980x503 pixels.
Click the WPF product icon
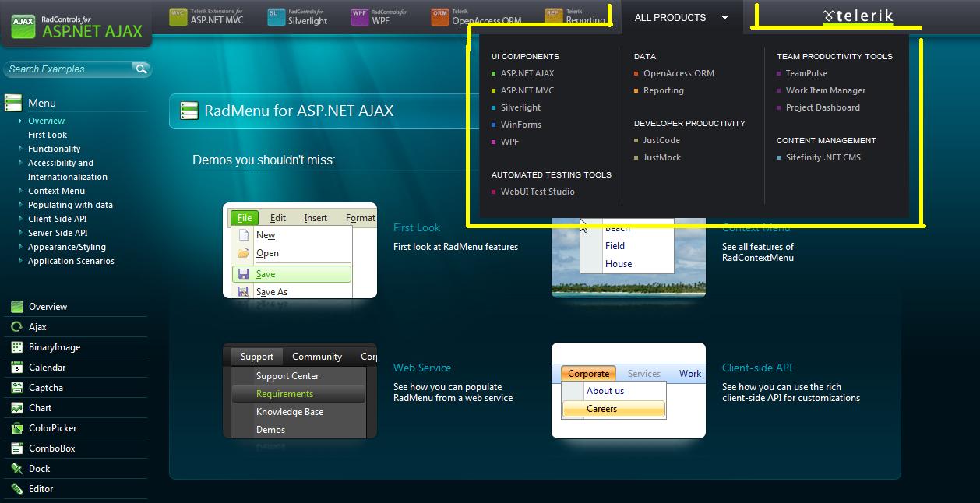click(360, 17)
